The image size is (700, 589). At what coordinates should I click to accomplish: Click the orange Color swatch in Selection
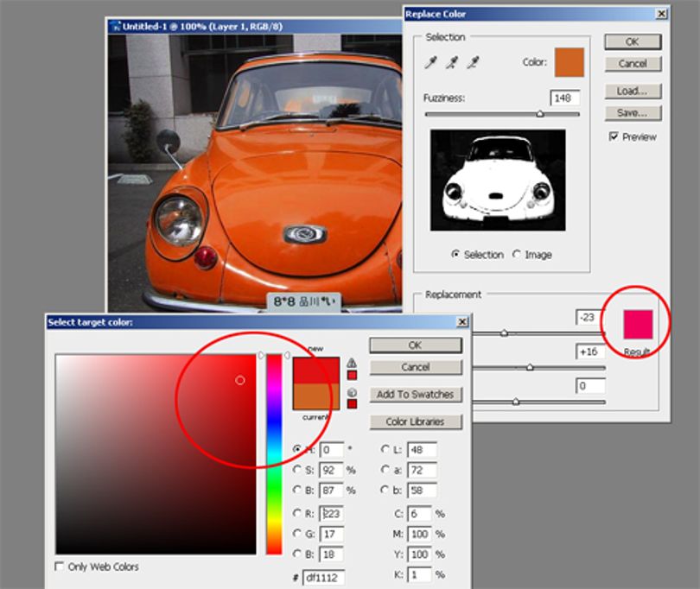pos(570,62)
